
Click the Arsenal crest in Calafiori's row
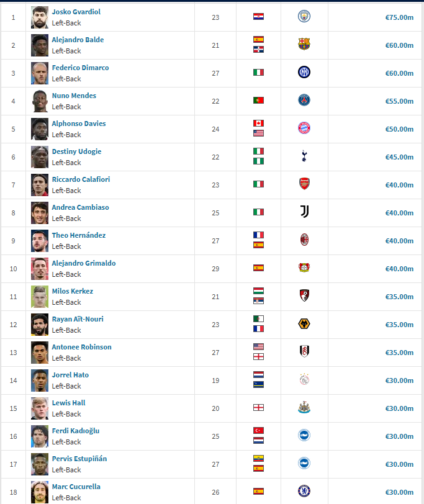click(304, 184)
